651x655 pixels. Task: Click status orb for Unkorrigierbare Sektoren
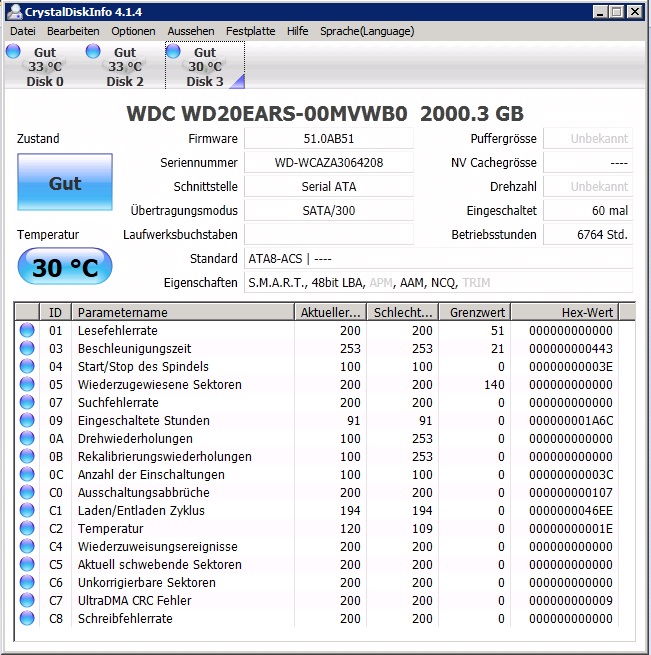pyautogui.click(x=27, y=582)
